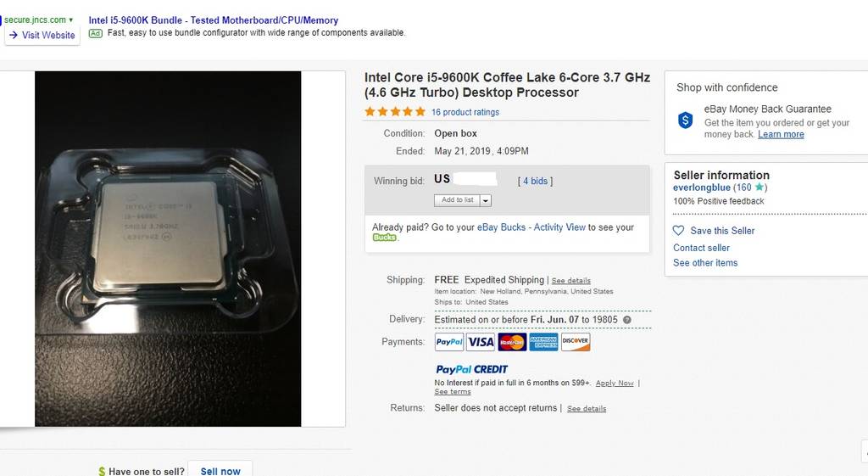This screenshot has height=476, width=868.
Task: Open the 16 product ratings link
Action: (x=465, y=112)
